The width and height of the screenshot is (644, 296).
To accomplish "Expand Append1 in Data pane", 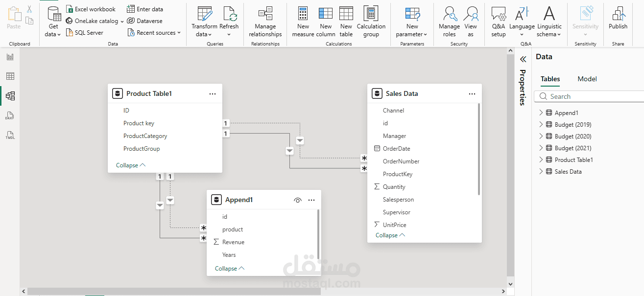I will [x=541, y=113].
